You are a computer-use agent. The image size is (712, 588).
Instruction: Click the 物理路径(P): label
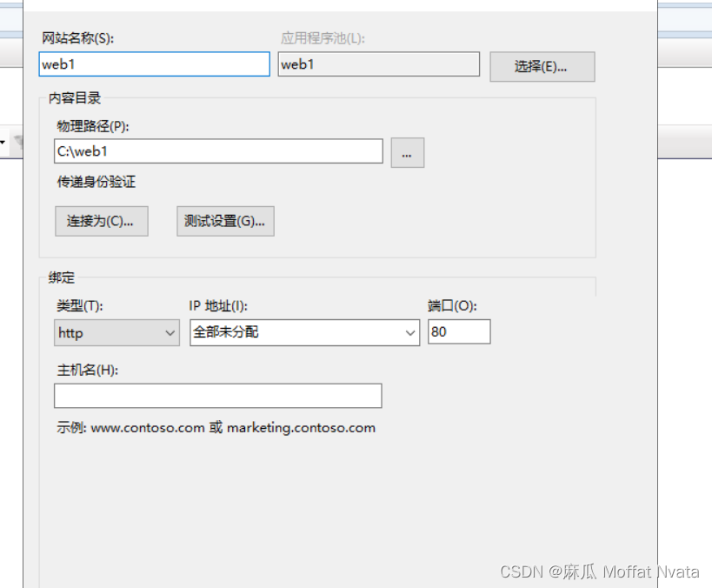pos(93,126)
